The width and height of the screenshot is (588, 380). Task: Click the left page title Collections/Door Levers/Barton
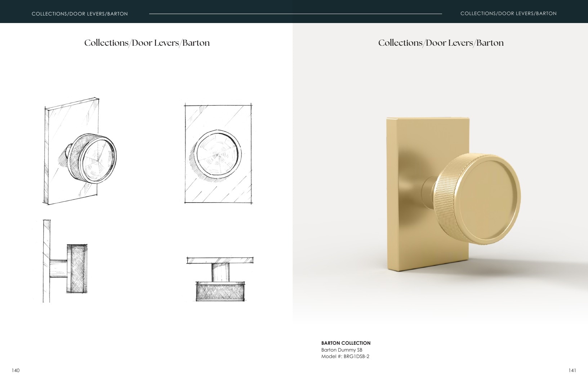coord(147,43)
